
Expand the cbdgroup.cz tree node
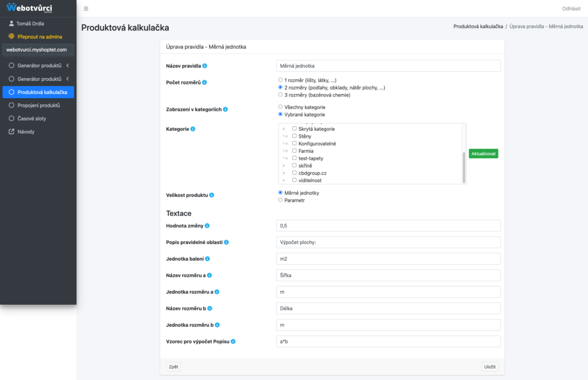pos(284,173)
